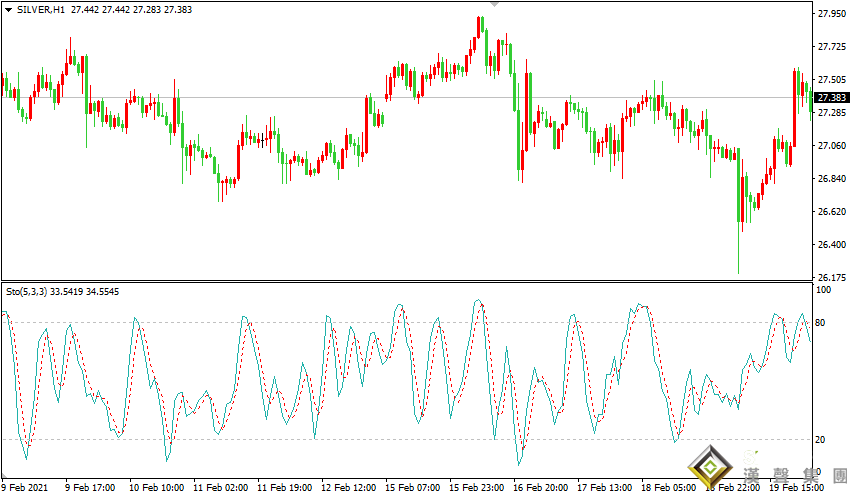The width and height of the screenshot is (852, 495).
Task: Click the current price tag 27.383
Action: click(832, 98)
